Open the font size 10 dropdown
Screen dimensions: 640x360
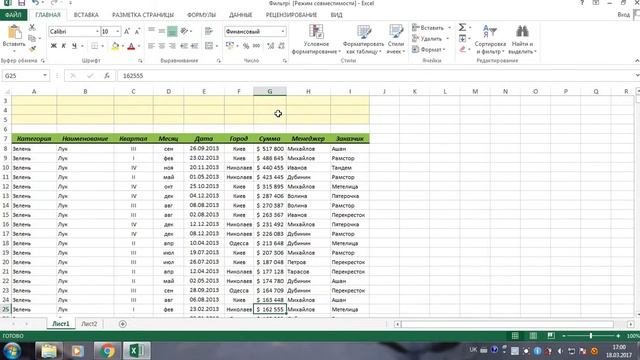(x=118, y=31)
